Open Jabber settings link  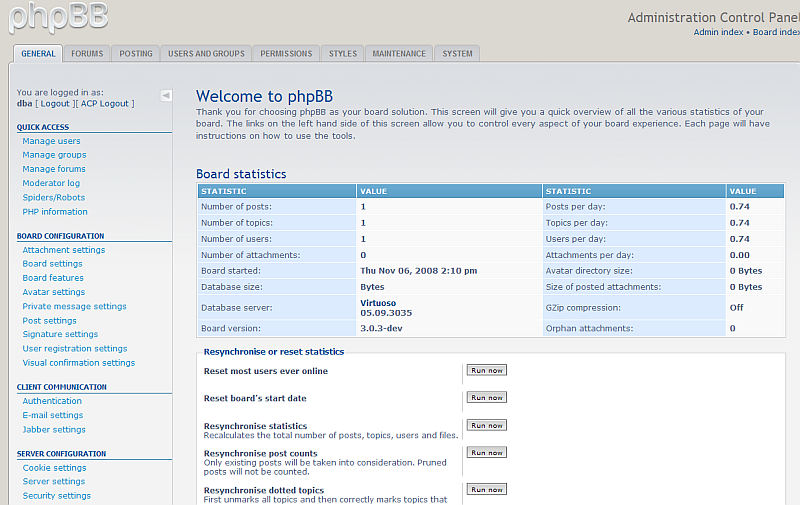pos(54,430)
